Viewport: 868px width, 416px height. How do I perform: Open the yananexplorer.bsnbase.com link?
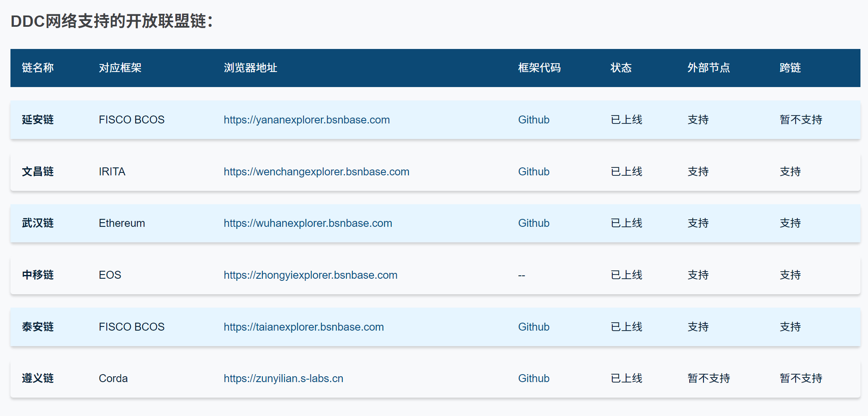[x=306, y=120]
